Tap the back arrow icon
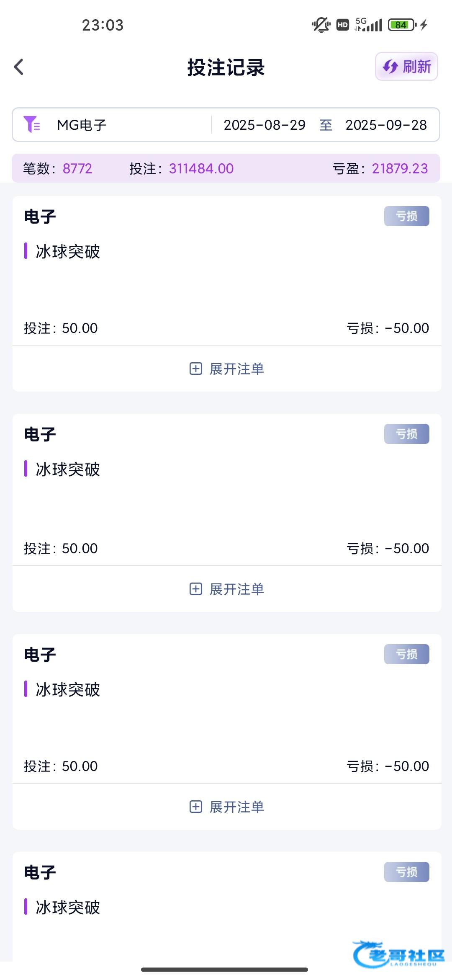Screen dimensions: 452x980 coord(19,67)
